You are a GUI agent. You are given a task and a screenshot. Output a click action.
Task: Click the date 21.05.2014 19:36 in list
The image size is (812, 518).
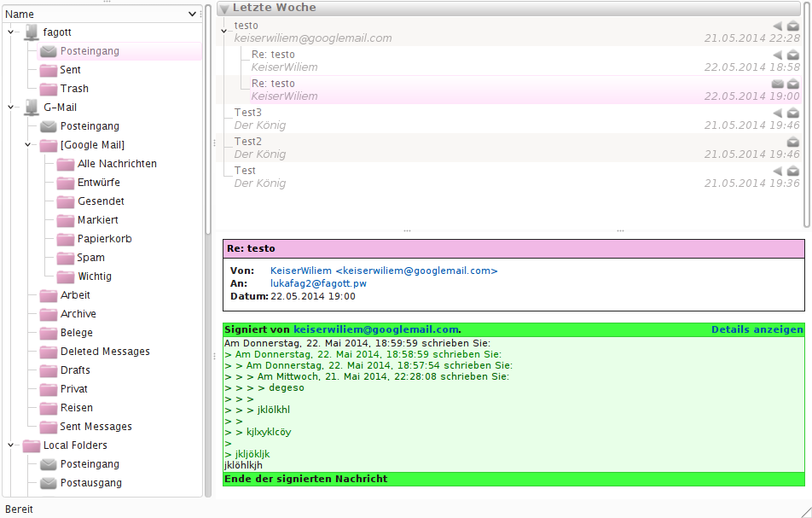pyautogui.click(x=752, y=183)
